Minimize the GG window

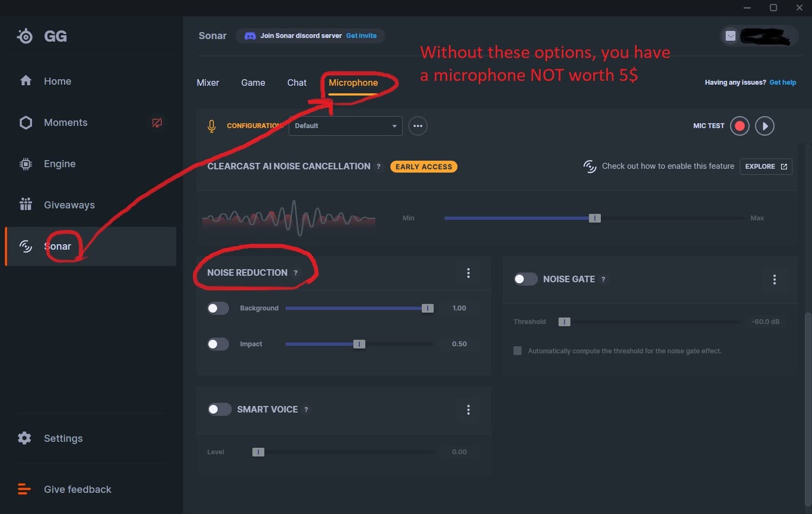click(747, 8)
